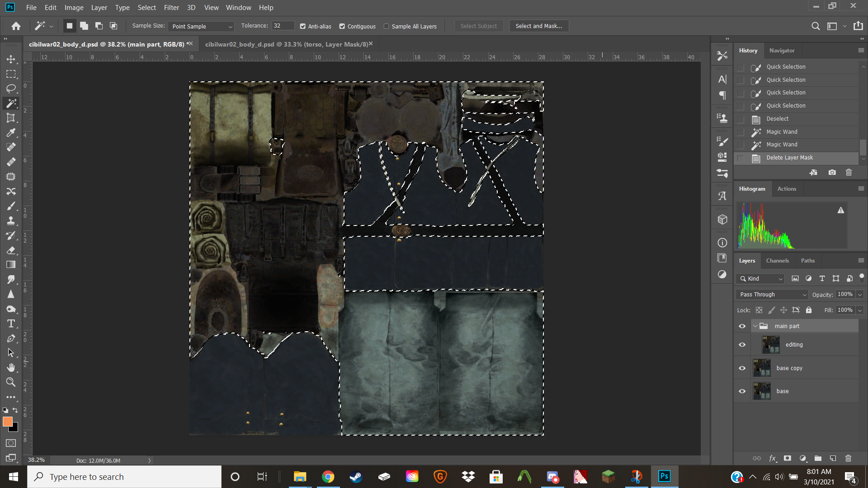
Task: Click the Tolerance input field
Action: pos(283,26)
